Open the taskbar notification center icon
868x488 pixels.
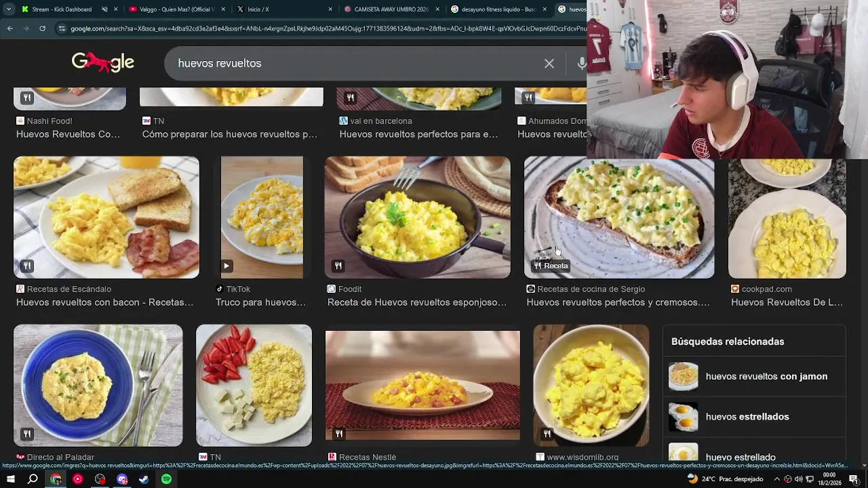pos(853,479)
